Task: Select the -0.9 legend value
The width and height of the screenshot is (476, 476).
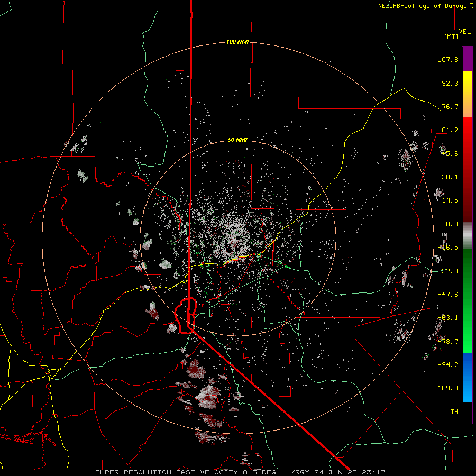Action: 450,224
